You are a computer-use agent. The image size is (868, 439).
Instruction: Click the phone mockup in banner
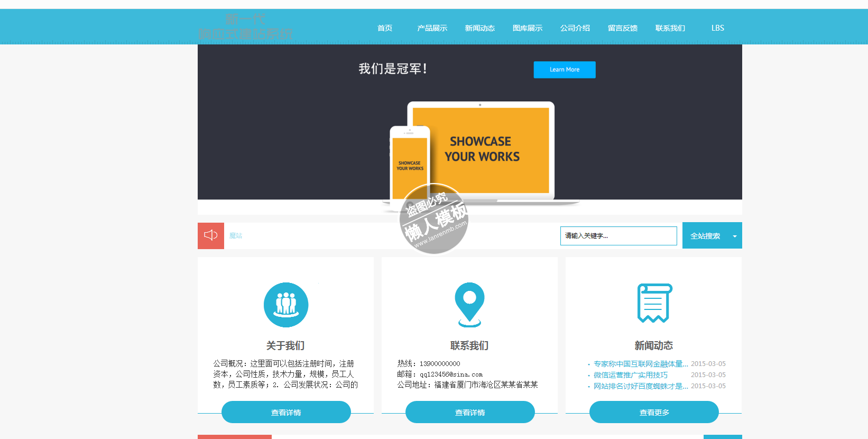410,168
